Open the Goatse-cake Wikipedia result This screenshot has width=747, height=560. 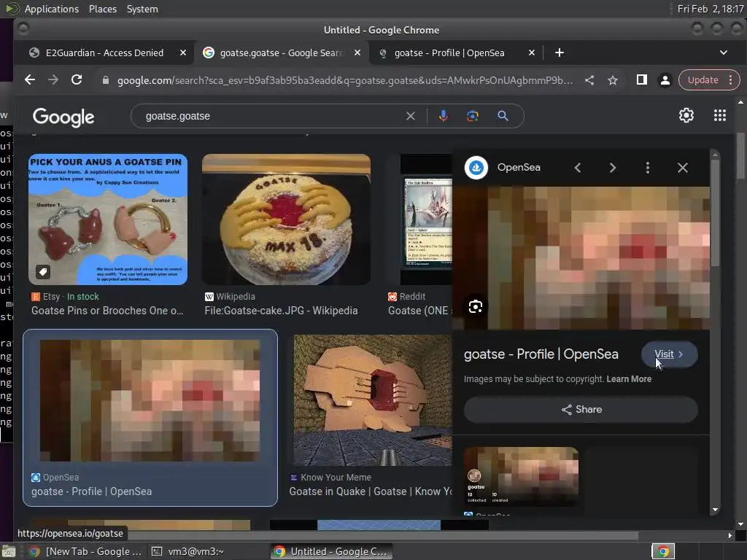pos(286,219)
